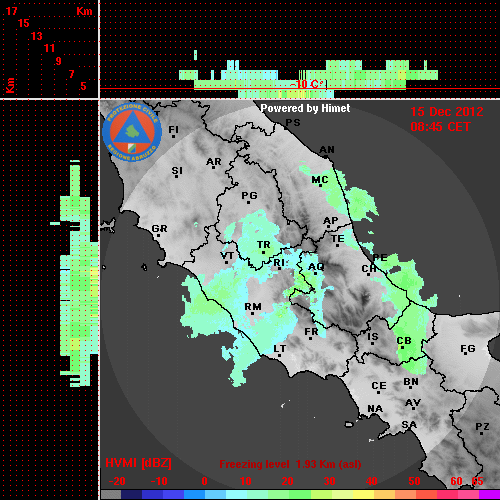Click the RI city label
500x500 pixels.
click(279, 263)
